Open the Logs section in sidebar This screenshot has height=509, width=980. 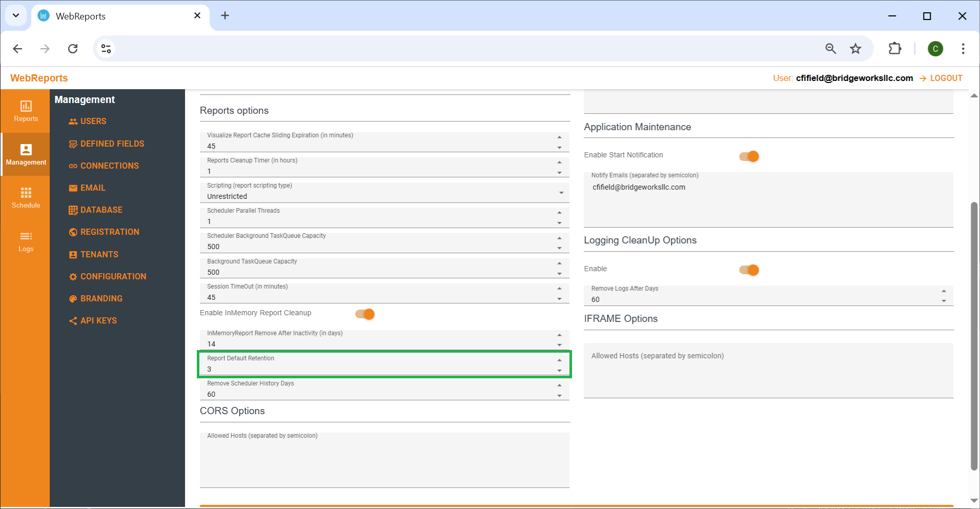(x=26, y=241)
